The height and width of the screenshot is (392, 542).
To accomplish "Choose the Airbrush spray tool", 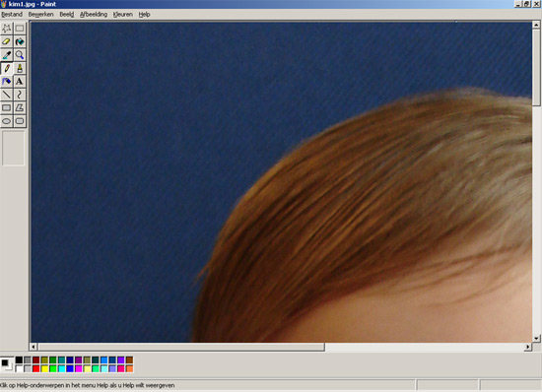I will point(7,82).
